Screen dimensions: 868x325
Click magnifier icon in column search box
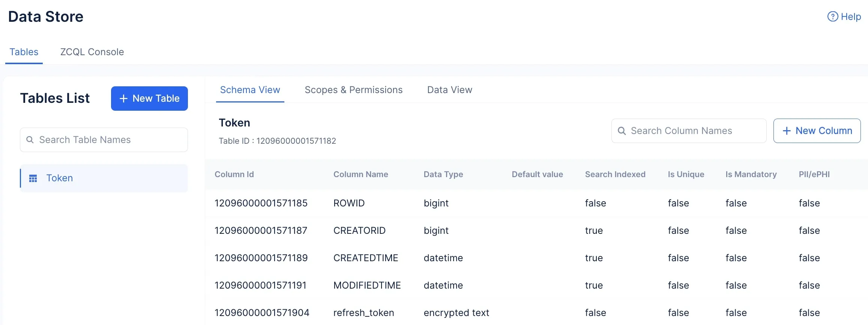(622, 131)
